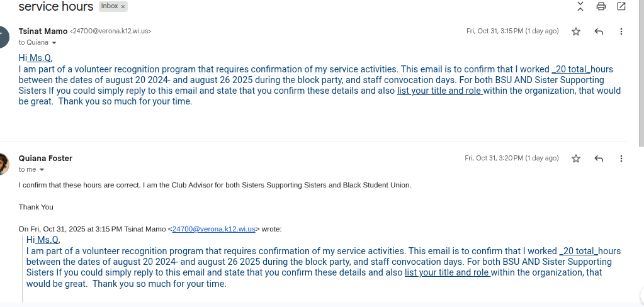This screenshot has height=307, width=644.
Task: Expand recipient details next to "to Quiana"
Action: [54, 43]
